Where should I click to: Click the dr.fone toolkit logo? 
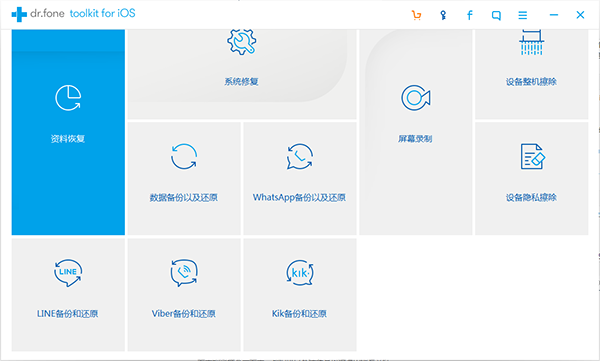tap(73, 14)
